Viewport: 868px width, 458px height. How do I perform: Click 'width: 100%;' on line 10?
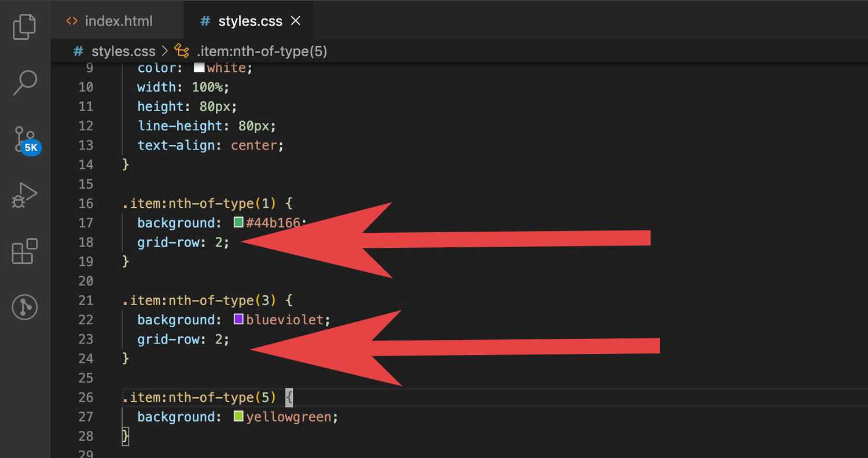pos(183,87)
